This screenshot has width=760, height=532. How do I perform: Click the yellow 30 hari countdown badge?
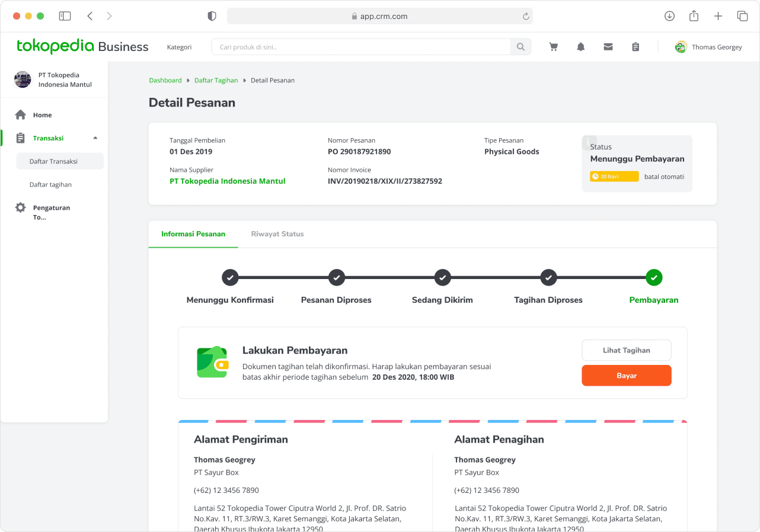pos(614,177)
